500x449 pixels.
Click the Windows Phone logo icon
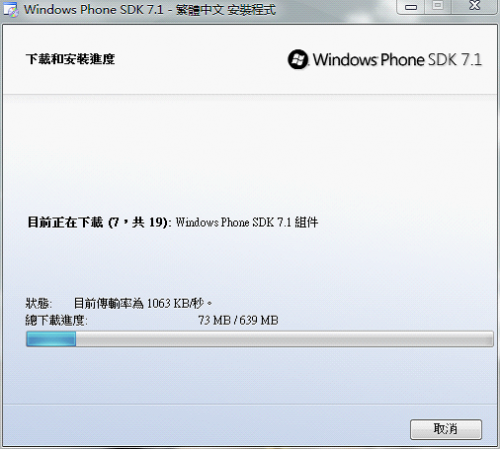click(x=298, y=60)
